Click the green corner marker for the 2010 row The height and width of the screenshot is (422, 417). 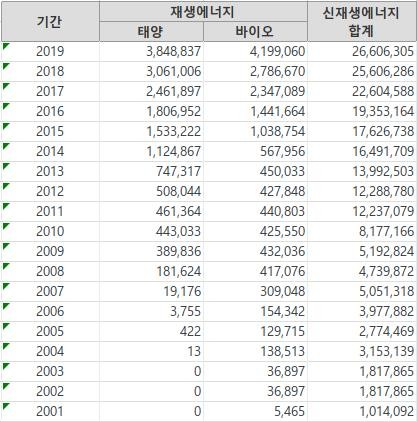5,225
